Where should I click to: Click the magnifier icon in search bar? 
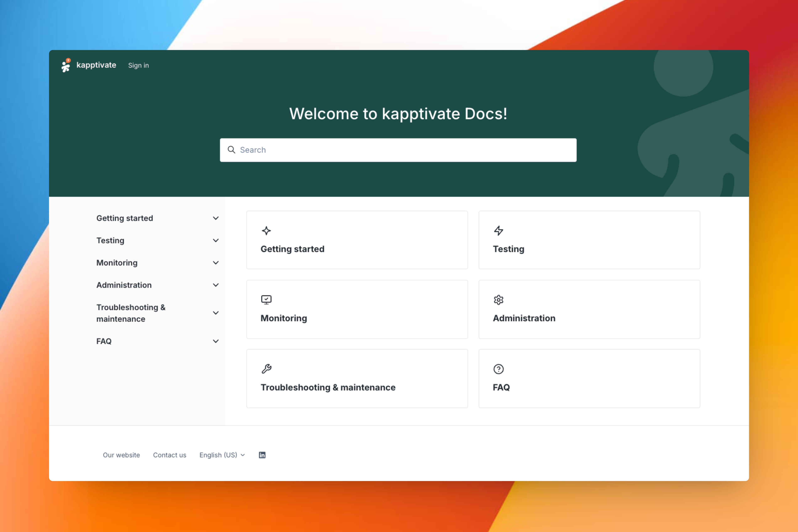pyautogui.click(x=231, y=150)
